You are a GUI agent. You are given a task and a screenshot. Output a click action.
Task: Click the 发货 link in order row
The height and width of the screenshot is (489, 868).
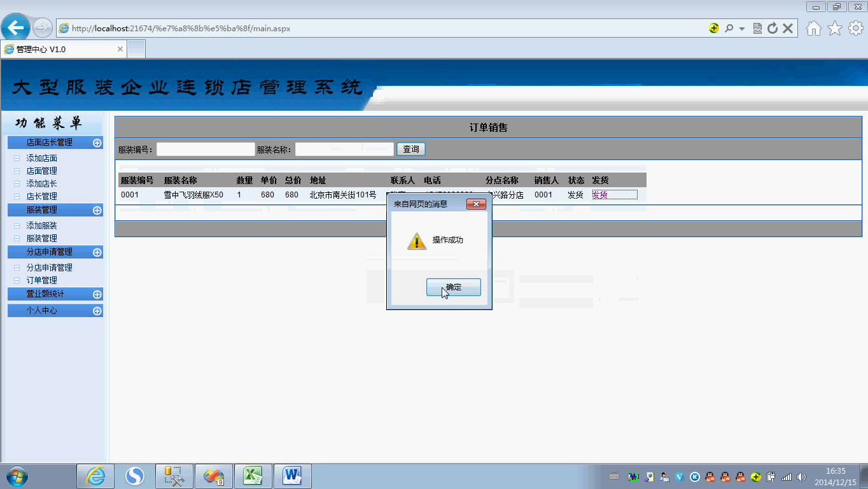[x=600, y=195]
